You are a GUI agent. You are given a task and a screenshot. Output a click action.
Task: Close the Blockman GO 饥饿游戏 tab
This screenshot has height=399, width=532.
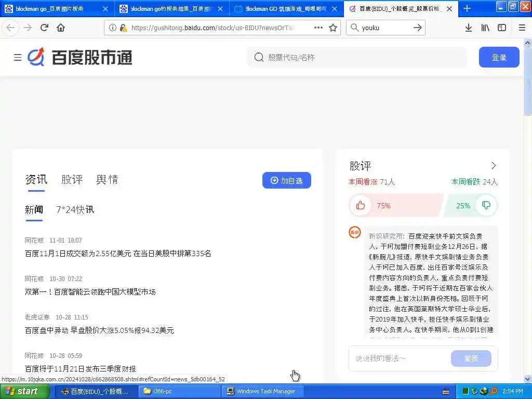tap(335, 9)
